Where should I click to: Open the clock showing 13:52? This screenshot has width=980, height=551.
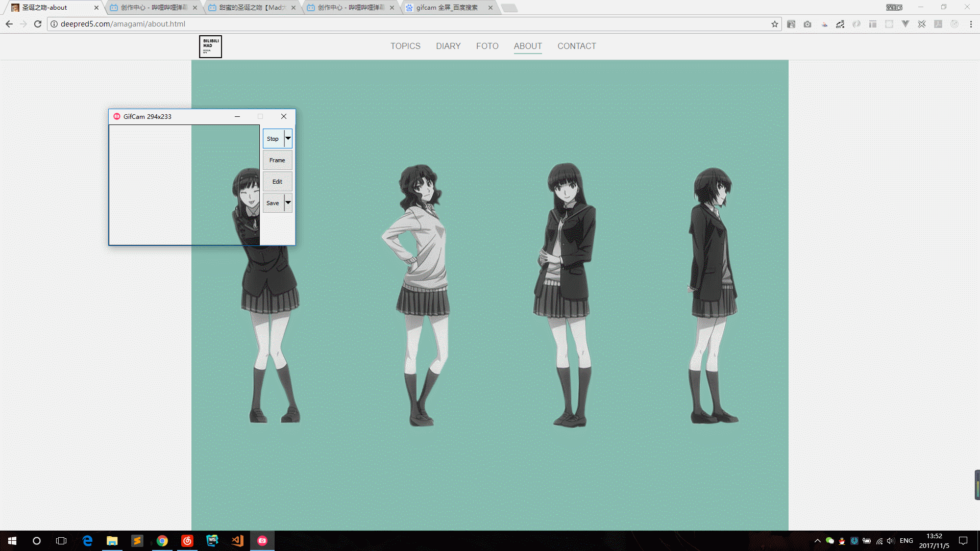(934, 541)
